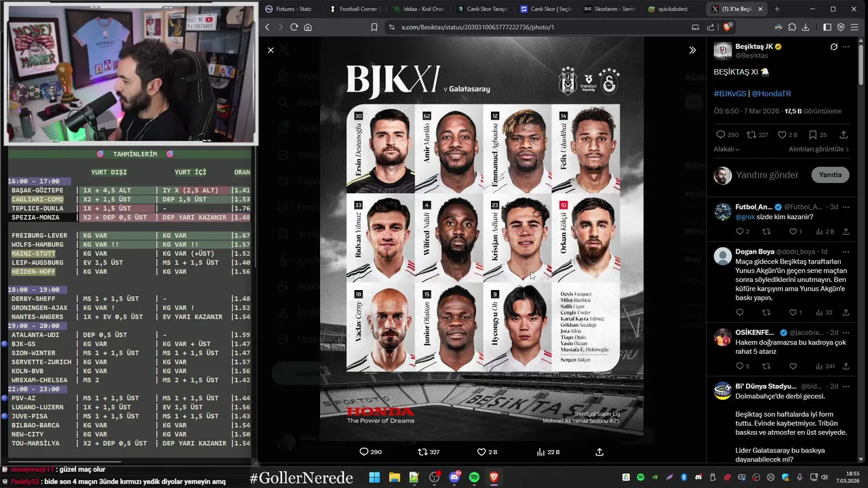Open the @HondaTR mention link

(771, 94)
